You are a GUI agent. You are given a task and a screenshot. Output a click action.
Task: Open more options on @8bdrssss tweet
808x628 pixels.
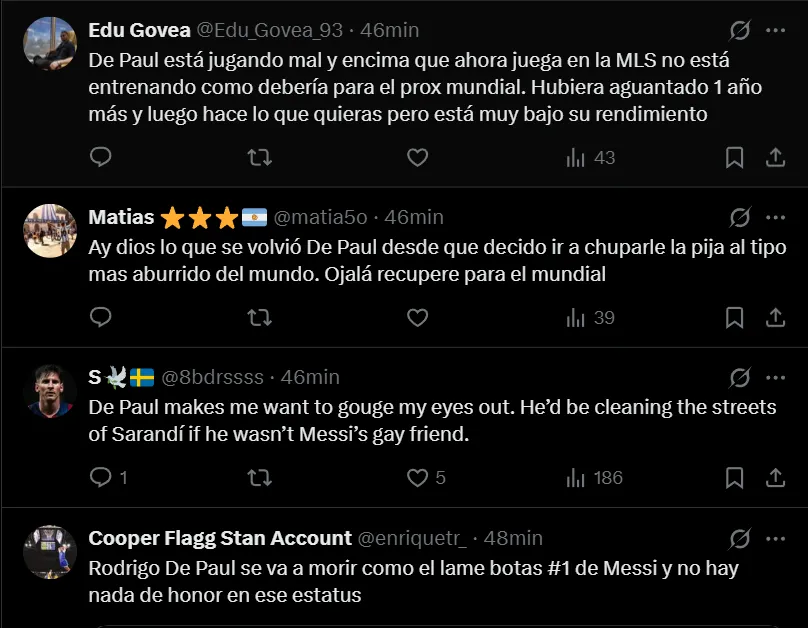(x=775, y=377)
